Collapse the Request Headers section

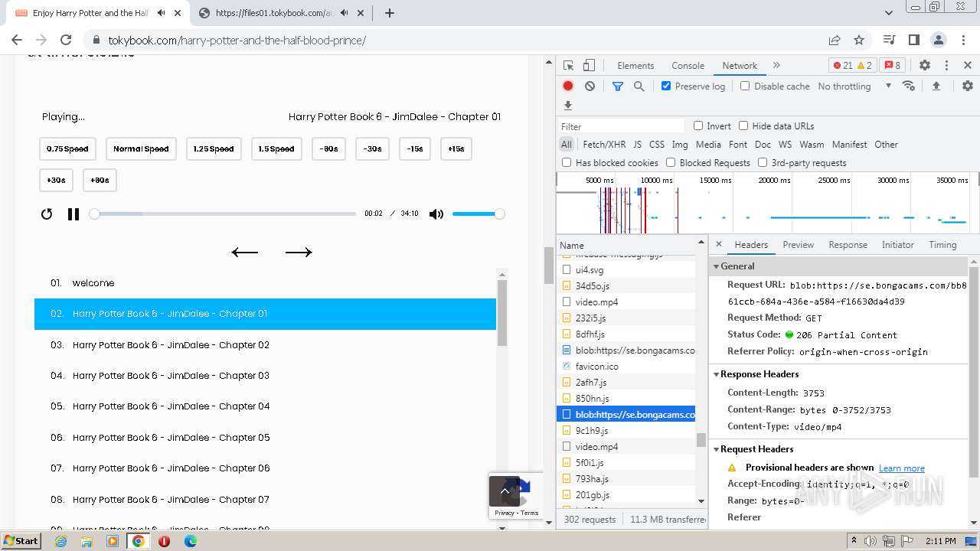coord(717,449)
